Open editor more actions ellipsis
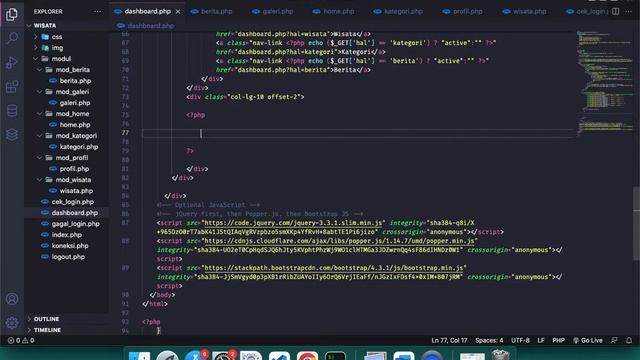 click(629, 11)
